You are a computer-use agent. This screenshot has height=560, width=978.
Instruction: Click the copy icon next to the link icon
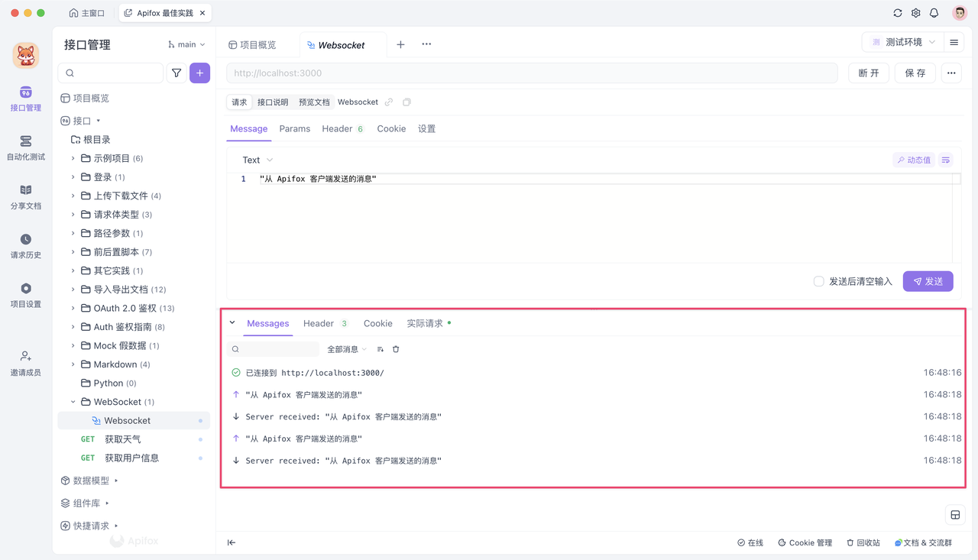click(406, 102)
